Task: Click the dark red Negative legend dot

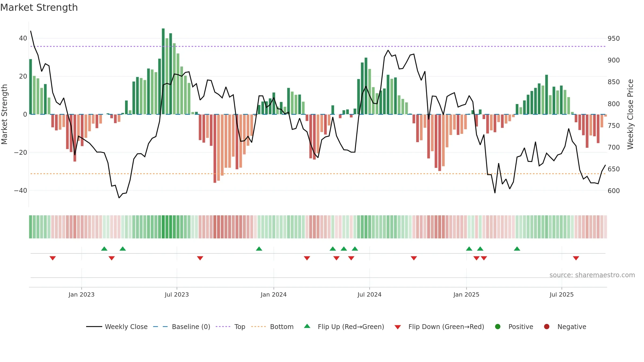Action: tap(547, 327)
